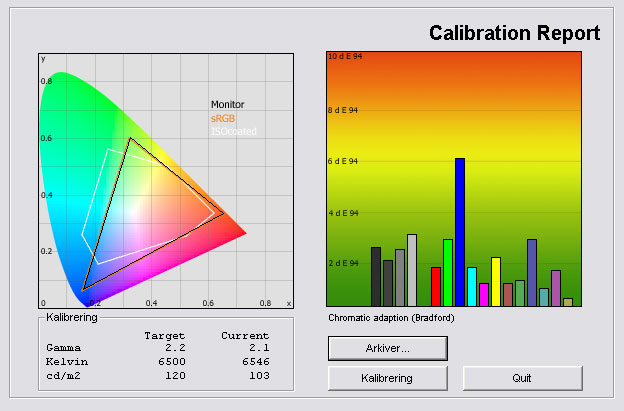Click the Calibration Report title
This screenshot has height=411, width=624.
[x=515, y=33]
